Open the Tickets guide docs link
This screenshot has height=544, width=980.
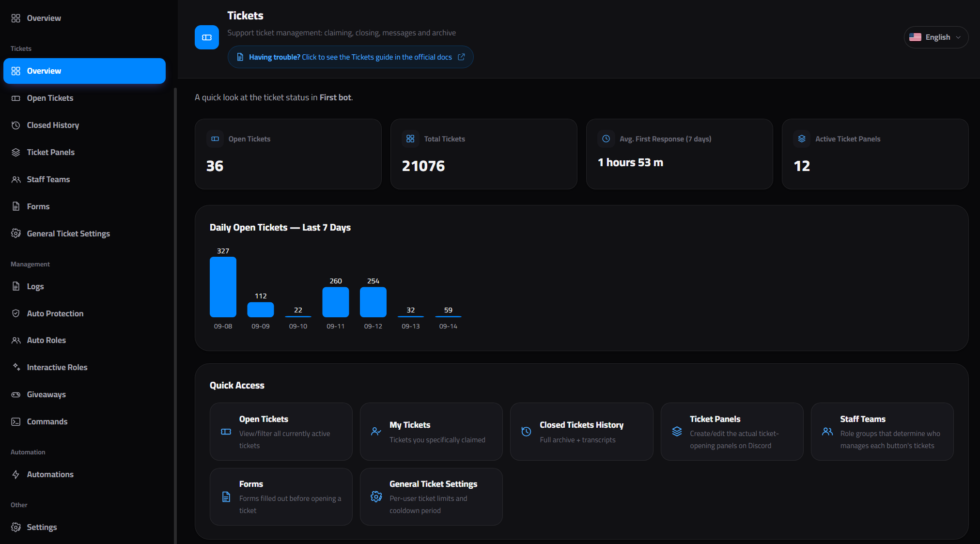(350, 57)
